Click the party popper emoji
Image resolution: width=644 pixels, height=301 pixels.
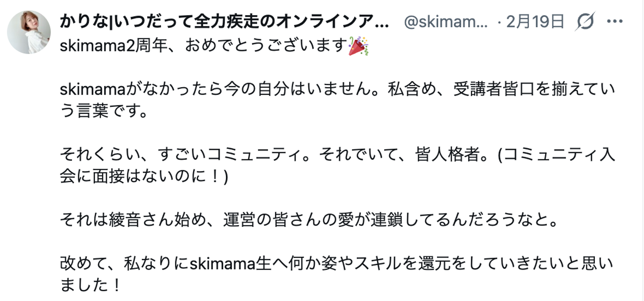coord(358,46)
